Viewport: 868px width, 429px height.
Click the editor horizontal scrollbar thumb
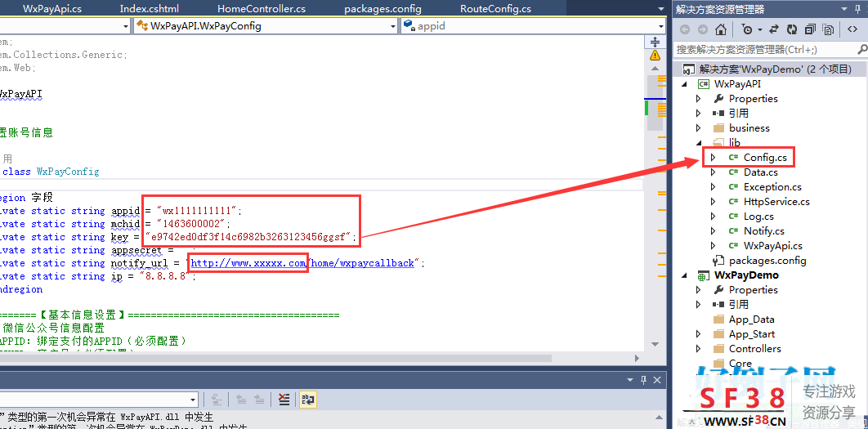(275, 358)
